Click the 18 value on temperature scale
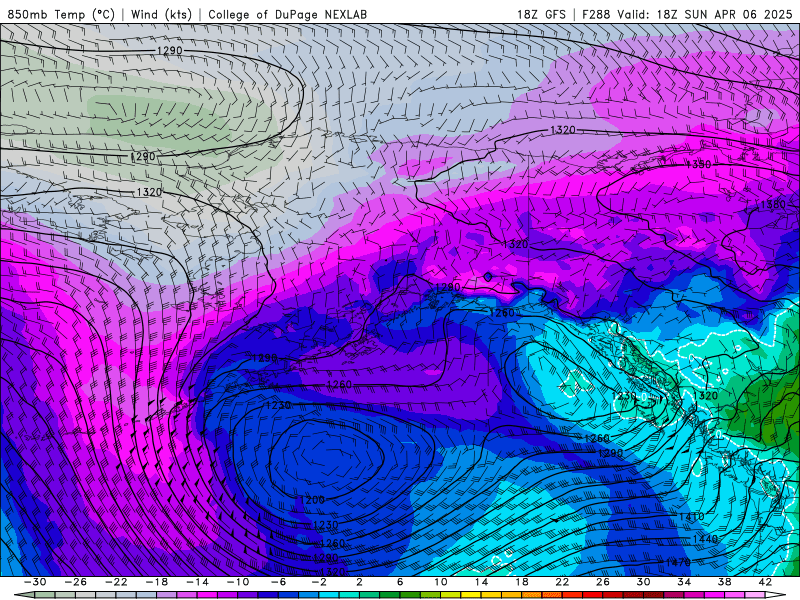Image resolution: width=800 pixels, height=600 pixels. coord(521,582)
